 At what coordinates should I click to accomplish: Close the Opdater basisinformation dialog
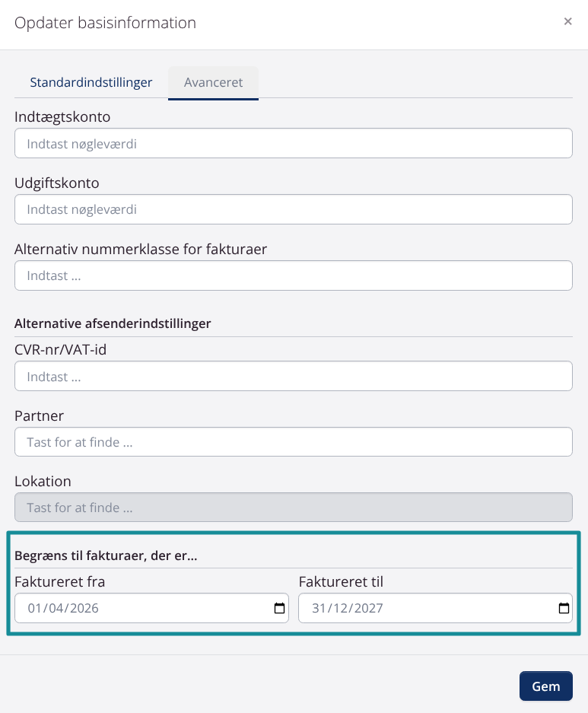click(x=567, y=21)
